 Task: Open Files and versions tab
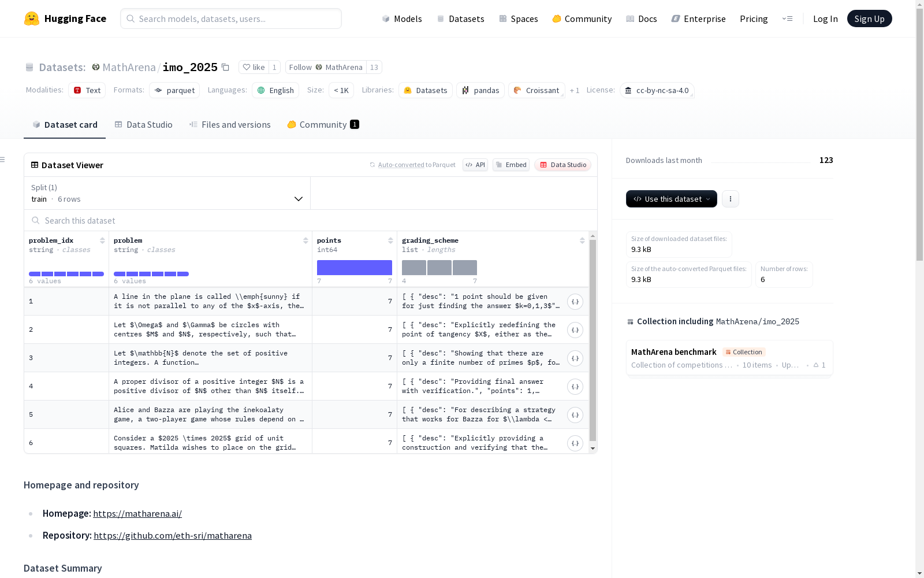coord(230,125)
